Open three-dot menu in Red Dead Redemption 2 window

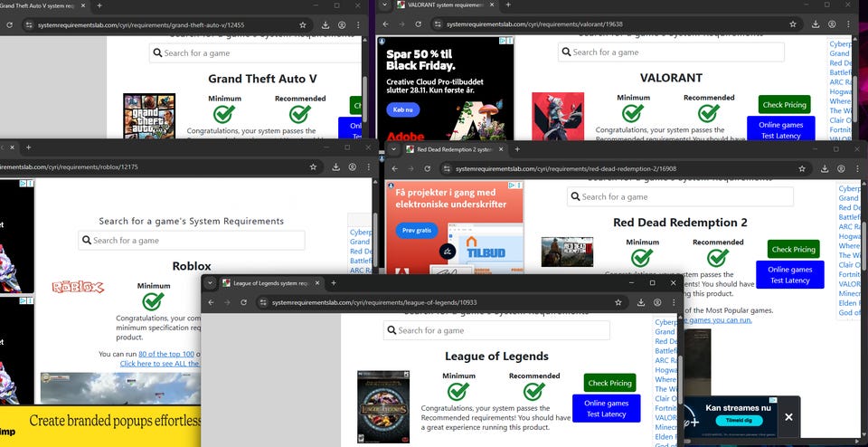point(857,169)
